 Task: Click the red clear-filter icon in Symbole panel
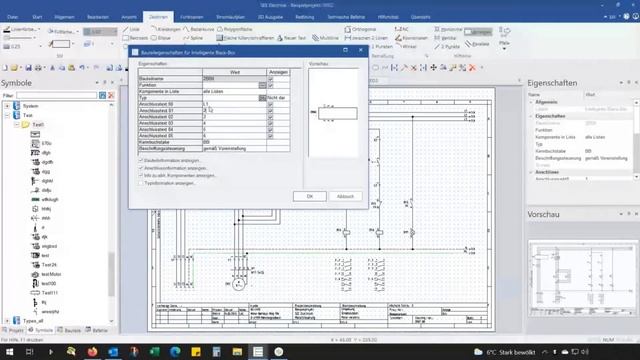pos(111,96)
